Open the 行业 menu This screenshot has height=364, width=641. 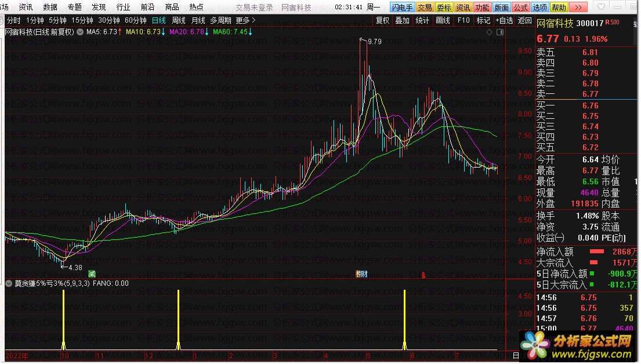click(x=123, y=7)
